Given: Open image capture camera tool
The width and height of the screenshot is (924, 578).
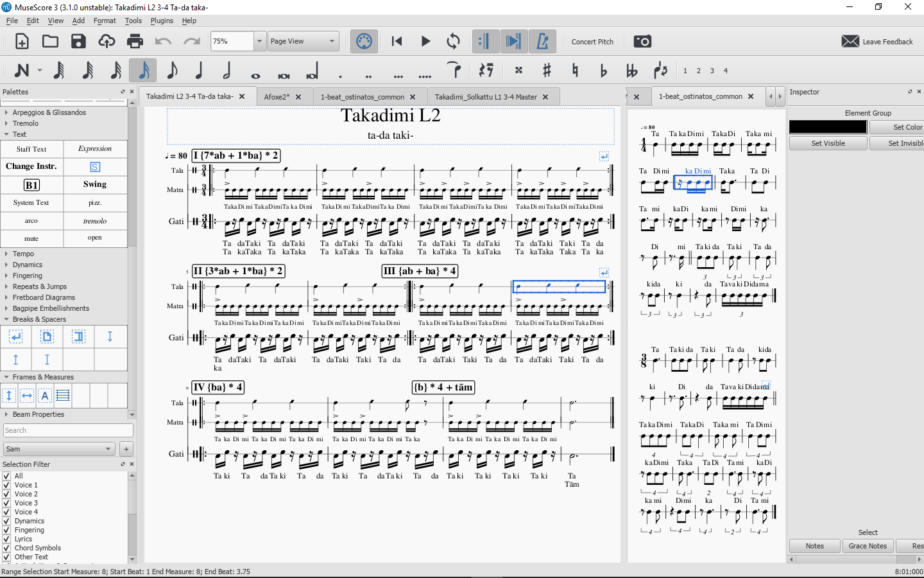Looking at the screenshot, I should click(x=642, y=42).
